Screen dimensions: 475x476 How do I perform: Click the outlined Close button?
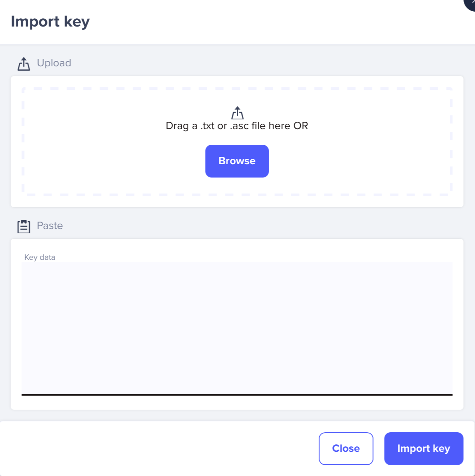pos(346,448)
